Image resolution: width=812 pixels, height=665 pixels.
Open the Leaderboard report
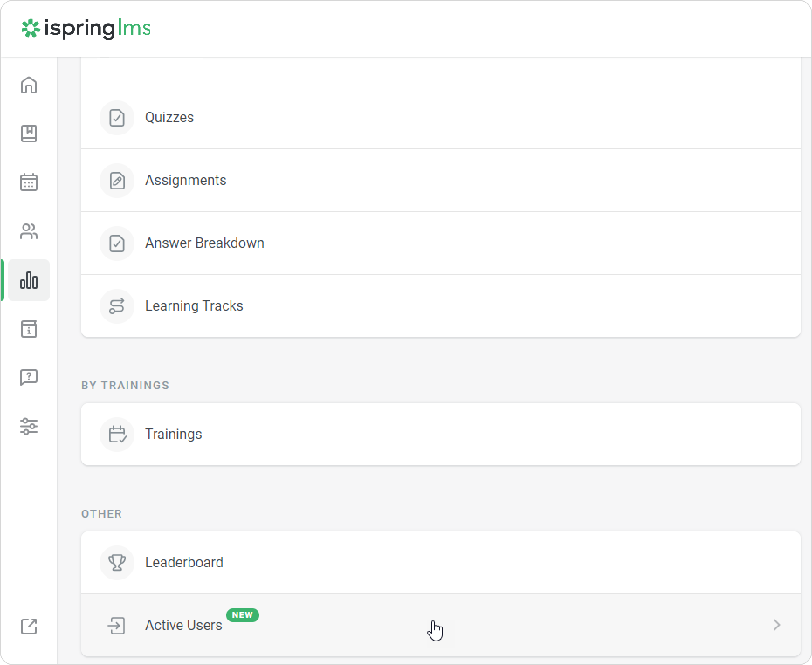coord(184,562)
